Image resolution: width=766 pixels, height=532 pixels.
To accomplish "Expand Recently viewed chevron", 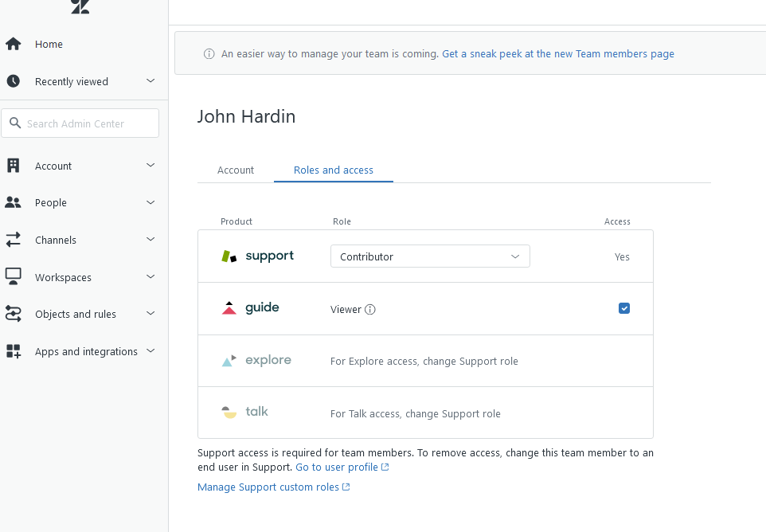I will [150, 80].
